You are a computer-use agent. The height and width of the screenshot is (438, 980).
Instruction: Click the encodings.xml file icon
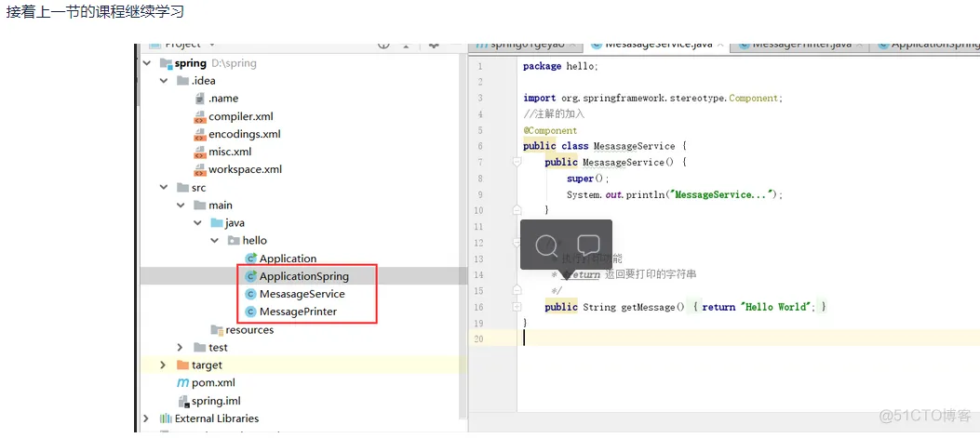tap(199, 134)
